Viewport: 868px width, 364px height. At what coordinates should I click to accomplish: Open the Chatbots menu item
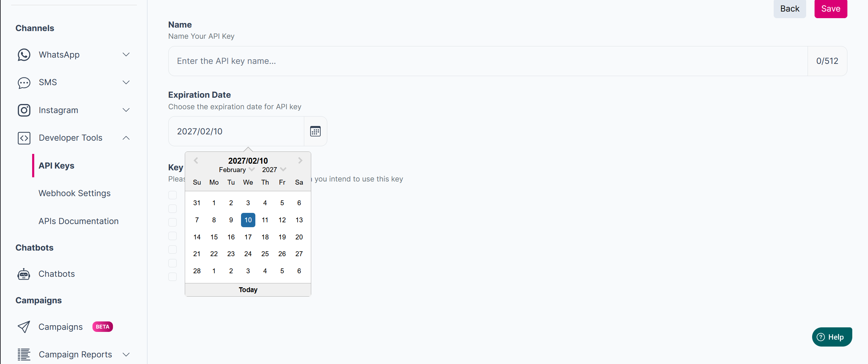point(57,274)
